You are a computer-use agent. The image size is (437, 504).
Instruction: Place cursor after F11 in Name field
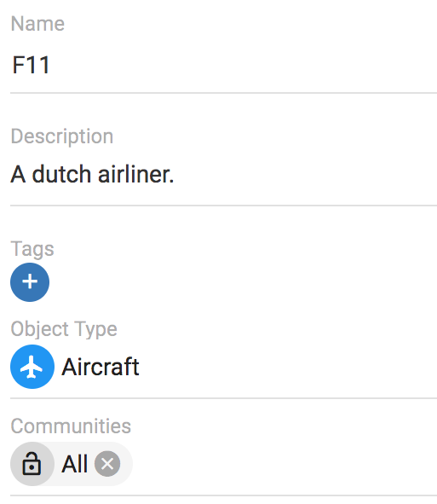(x=52, y=66)
